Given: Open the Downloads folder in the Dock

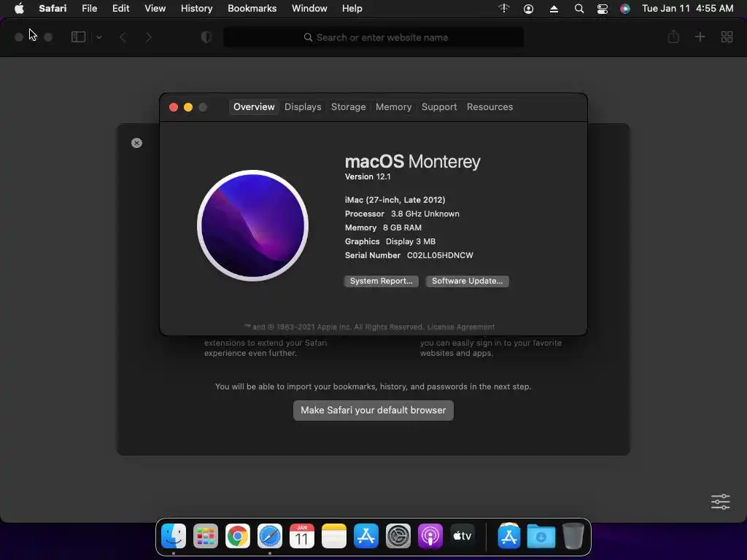Looking at the screenshot, I should click(541, 536).
